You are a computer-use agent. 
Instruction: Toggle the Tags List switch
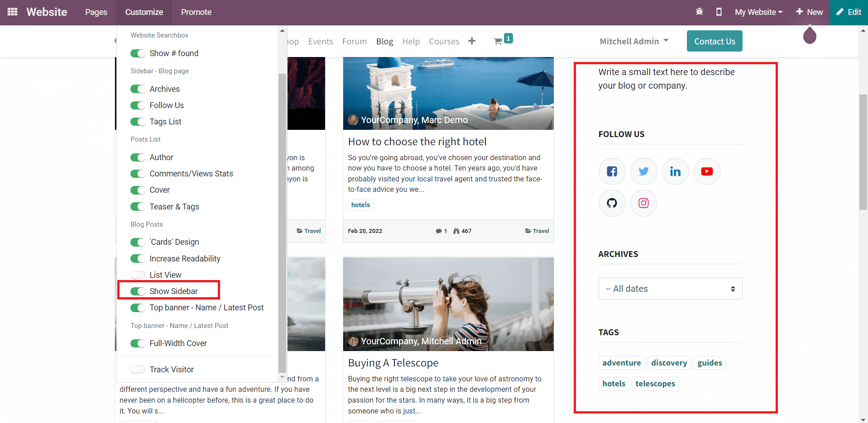coord(138,122)
